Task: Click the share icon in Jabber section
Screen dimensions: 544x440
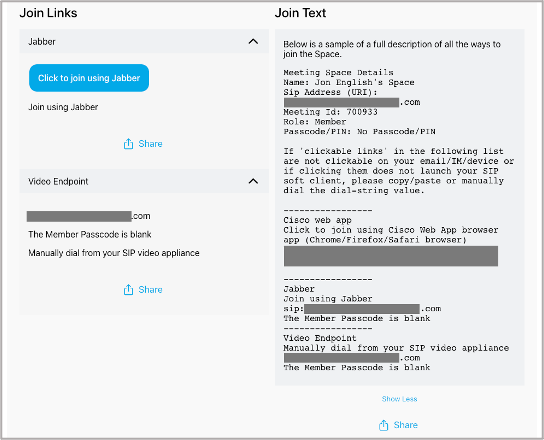Action: (128, 144)
